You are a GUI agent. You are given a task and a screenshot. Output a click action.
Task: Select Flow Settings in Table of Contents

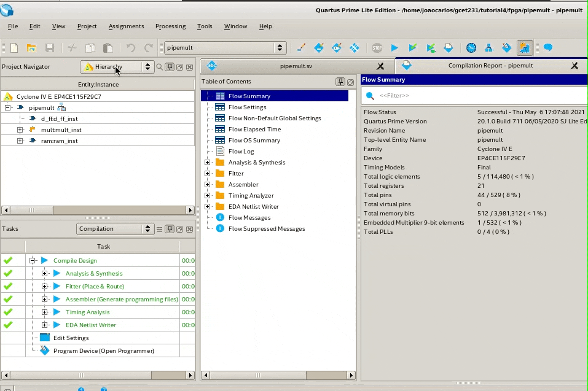[x=247, y=107]
